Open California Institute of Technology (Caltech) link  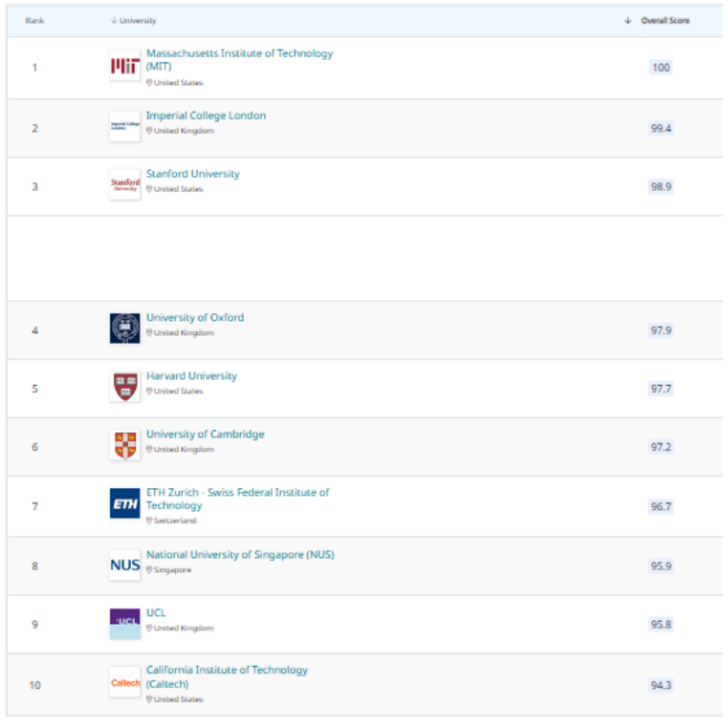[x=227, y=677]
